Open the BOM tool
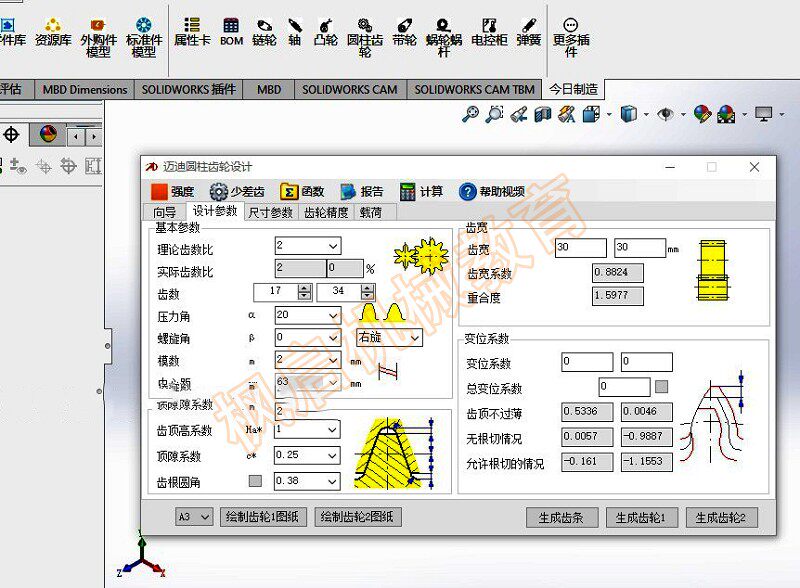 [x=231, y=33]
